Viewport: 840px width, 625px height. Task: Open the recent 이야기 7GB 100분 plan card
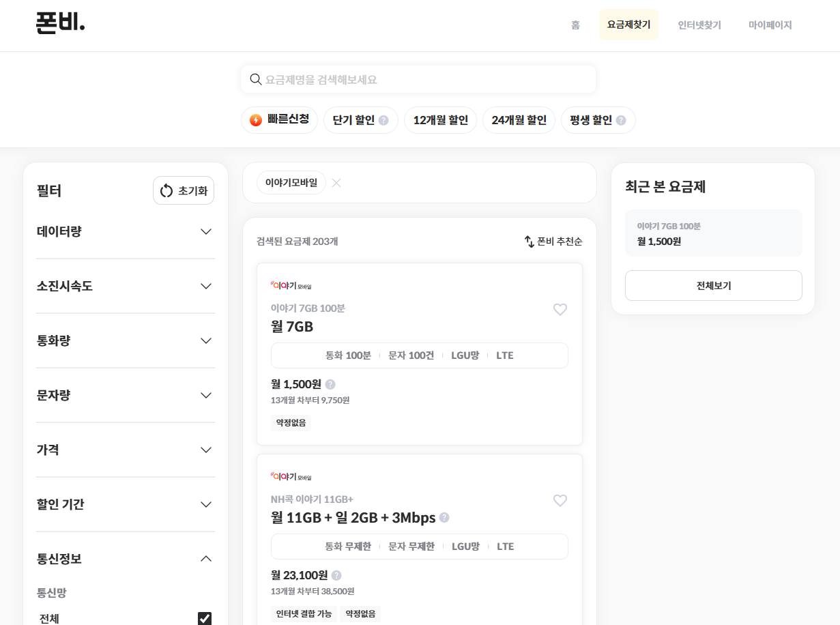click(x=713, y=233)
